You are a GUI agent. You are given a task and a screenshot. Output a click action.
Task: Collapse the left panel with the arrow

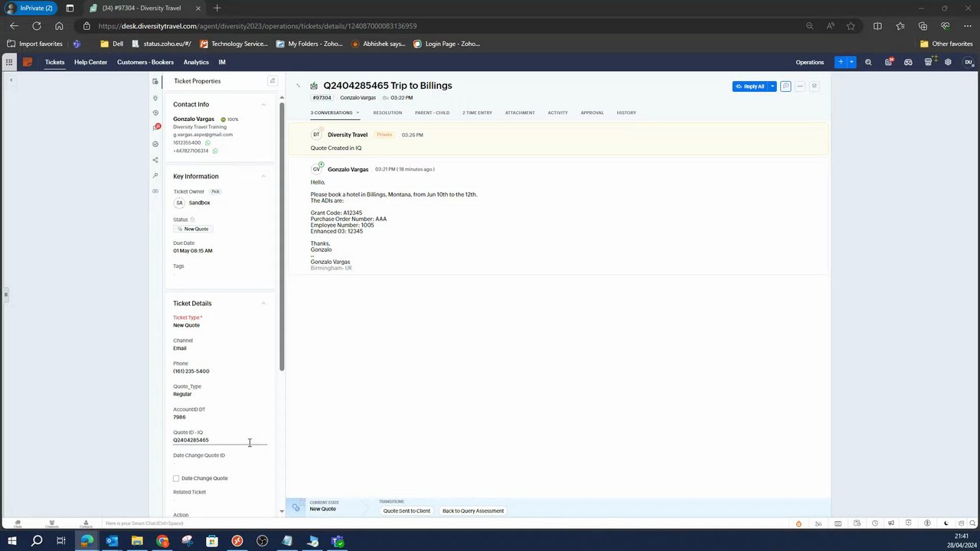pos(11,80)
